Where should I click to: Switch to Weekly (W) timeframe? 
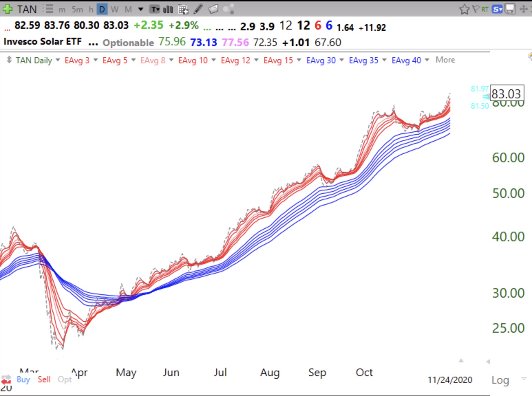pyautogui.click(x=115, y=9)
